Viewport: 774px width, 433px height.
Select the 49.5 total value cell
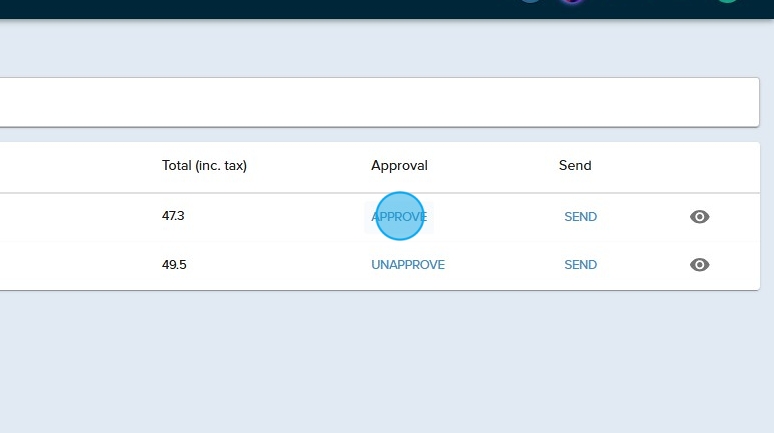174,265
